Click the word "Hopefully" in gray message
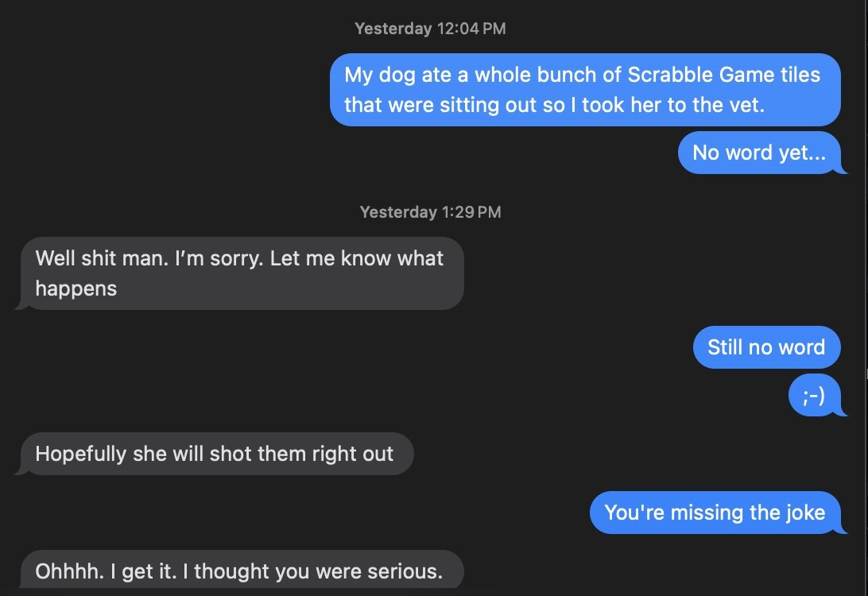Viewport: 868px width, 596px height. point(81,454)
